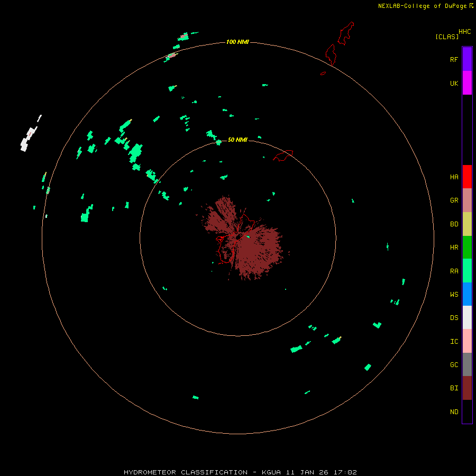Click the maroon BI legend swatch

point(467,388)
